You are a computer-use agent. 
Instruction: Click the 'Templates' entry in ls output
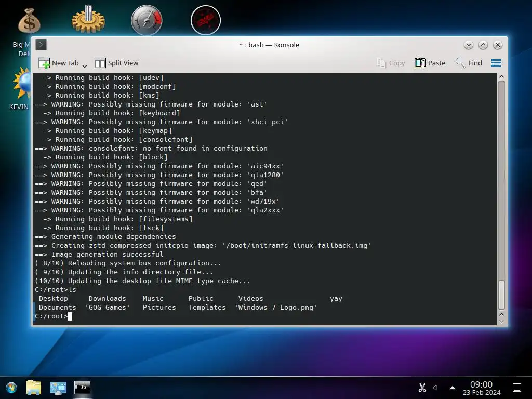click(x=207, y=308)
